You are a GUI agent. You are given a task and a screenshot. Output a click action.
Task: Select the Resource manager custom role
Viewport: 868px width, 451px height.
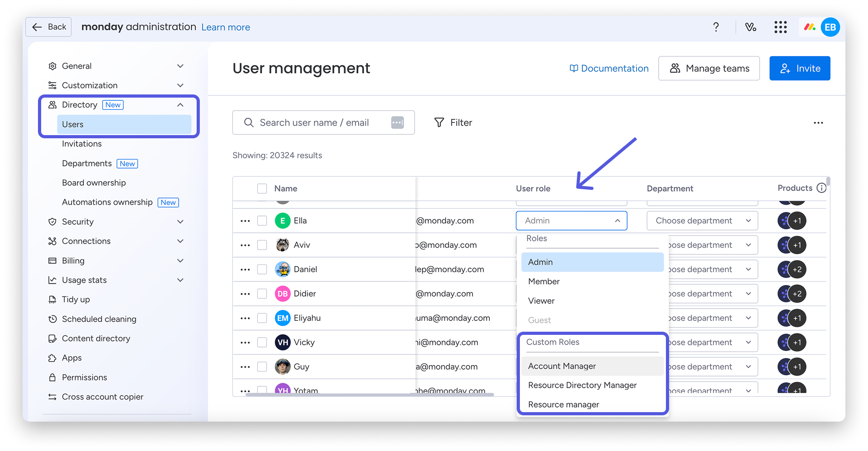point(592,404)
